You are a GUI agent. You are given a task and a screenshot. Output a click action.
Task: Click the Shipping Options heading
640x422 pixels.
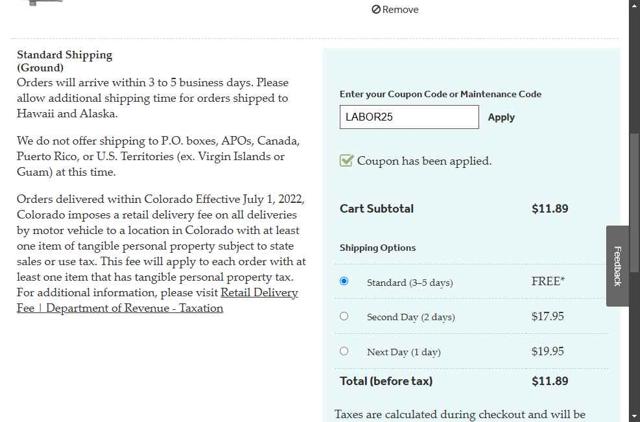(x=377, y=248)
